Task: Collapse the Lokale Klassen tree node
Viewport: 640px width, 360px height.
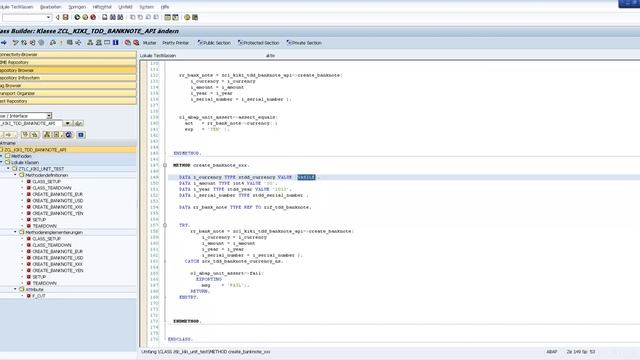Action: pos(1,162)
